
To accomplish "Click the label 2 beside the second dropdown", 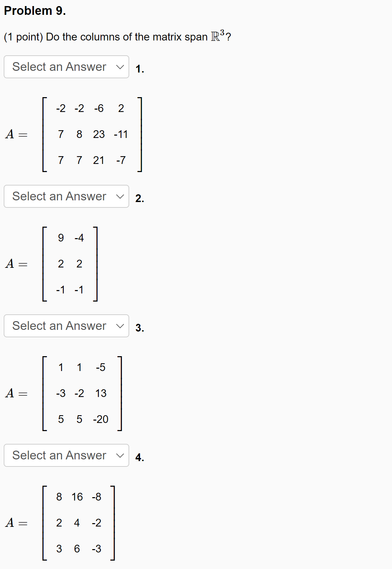I will 140,199.
